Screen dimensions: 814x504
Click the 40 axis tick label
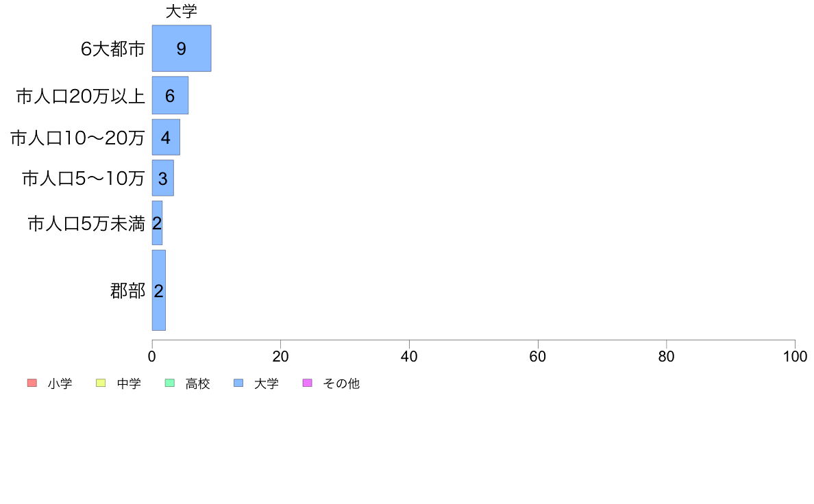[x=409, y=357]
